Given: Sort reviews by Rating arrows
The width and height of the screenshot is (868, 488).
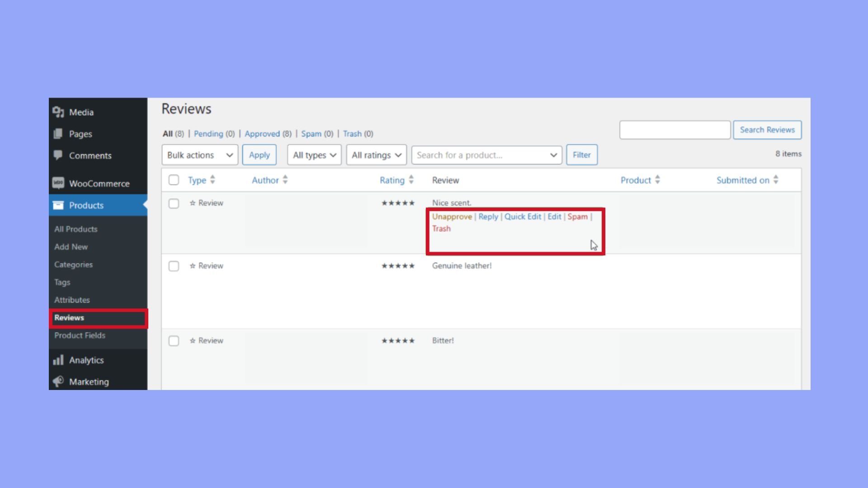Looking at the screenshot, I should click(x=411, y=180).
